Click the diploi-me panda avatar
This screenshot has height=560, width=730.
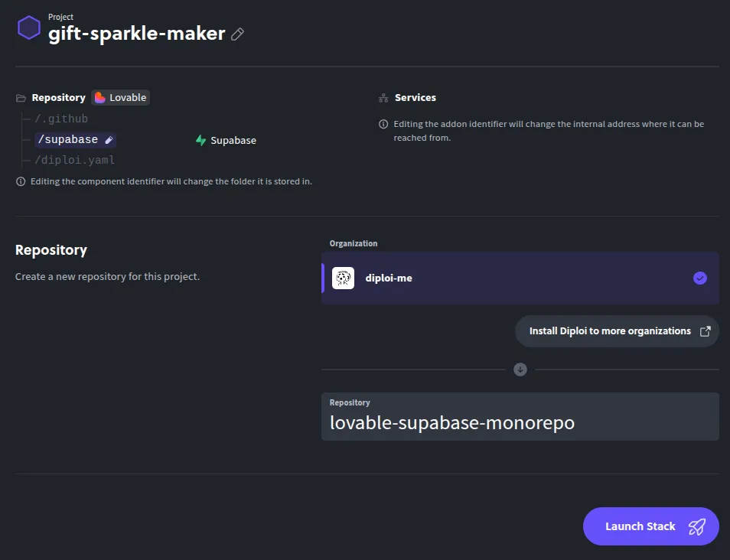343,278
